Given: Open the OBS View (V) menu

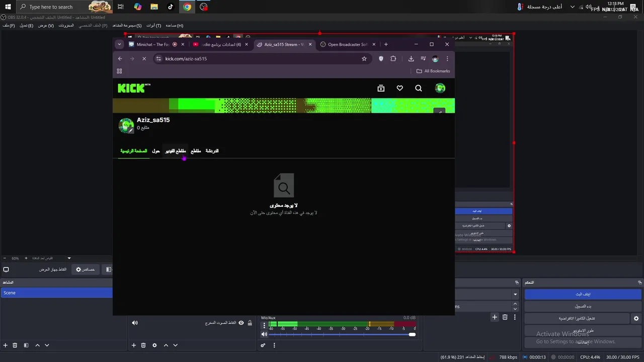Looking at the screenshot, I should point(46,26).
